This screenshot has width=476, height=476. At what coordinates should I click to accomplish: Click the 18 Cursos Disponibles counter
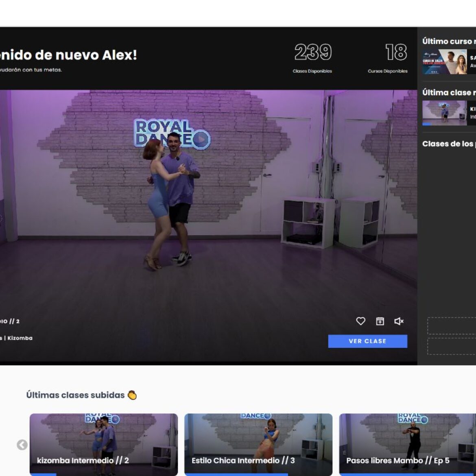[x=388, y=58]
